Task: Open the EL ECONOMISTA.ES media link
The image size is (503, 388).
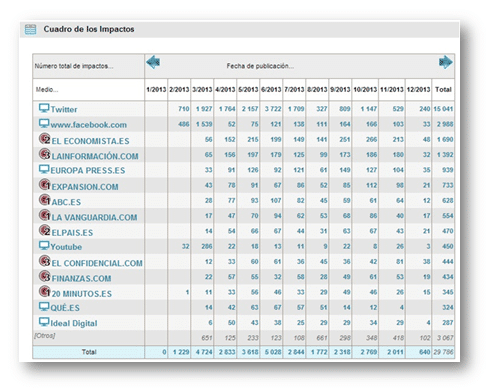Action: click(90, 141)
